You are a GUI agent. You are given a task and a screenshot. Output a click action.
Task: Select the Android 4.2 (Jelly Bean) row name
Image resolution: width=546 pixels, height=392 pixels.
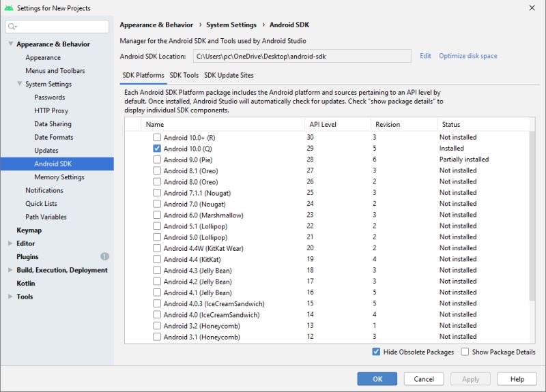[197, 282]
